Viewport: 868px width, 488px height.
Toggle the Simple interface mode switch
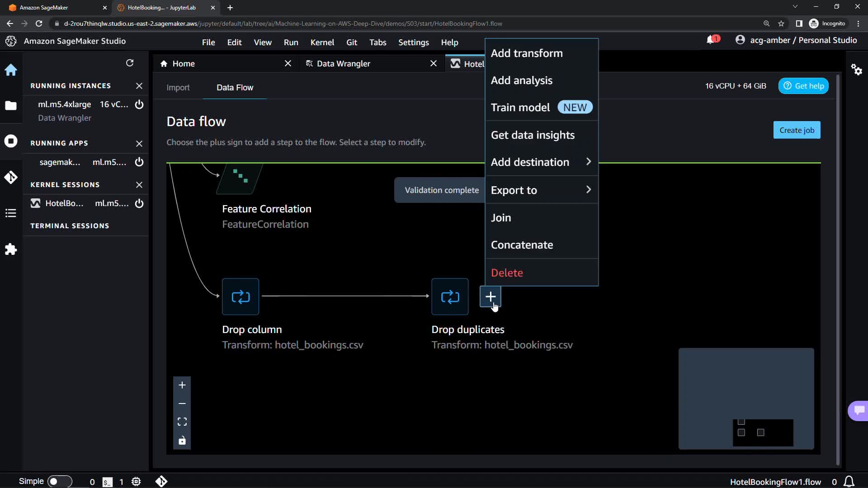click(x=59, y=481)
